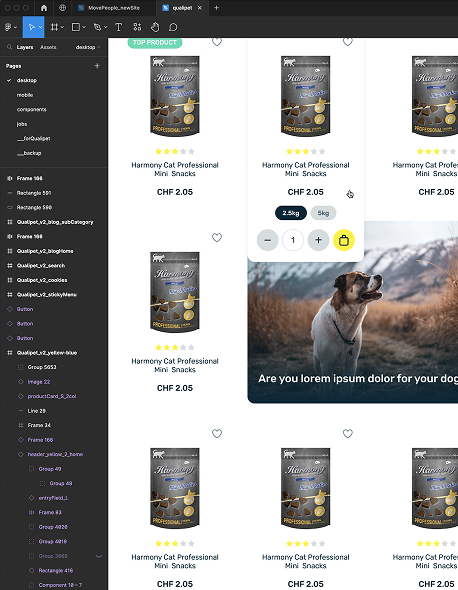Select Qualipet_v2_stickyMenu layer
458x590 pixels.
[54, 295]
